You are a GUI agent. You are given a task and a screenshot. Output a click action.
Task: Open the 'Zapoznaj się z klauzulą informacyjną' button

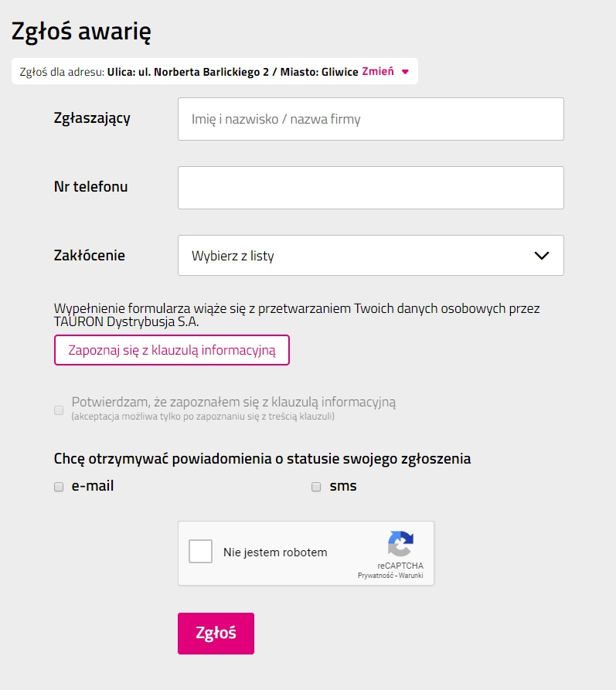(172, 350)
